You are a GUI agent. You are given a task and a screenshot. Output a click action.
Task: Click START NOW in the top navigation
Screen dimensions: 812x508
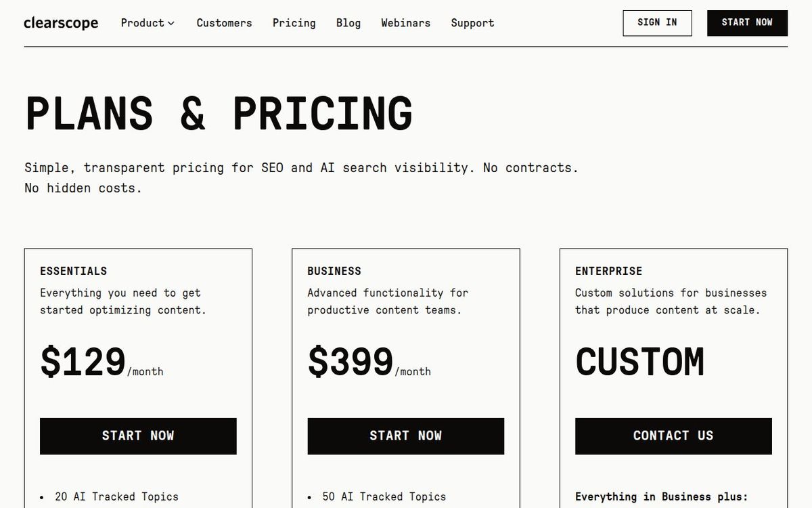point(747,22)
